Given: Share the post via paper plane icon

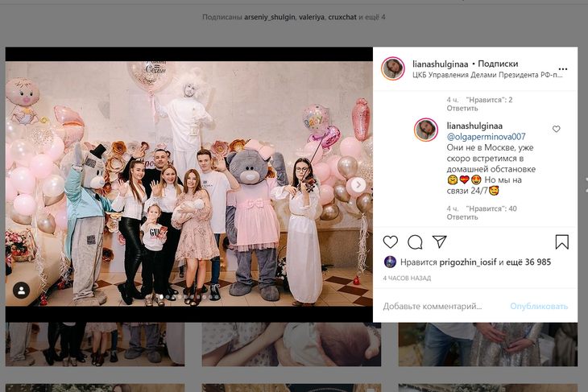Looking at the screenshot, I should [x=440, y=242].
